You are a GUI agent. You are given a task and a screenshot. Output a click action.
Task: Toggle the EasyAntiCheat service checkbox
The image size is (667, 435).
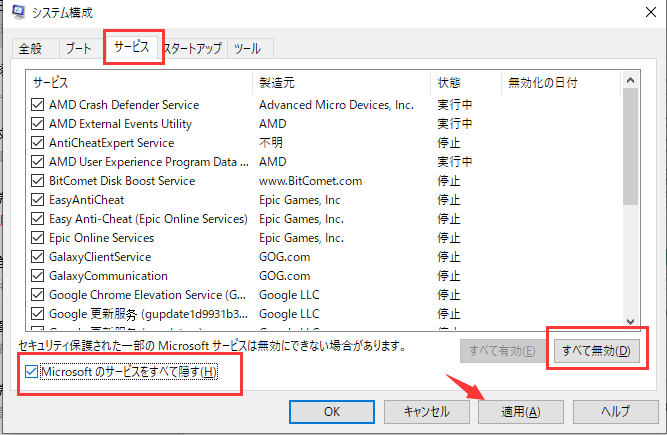click(38, 200)
